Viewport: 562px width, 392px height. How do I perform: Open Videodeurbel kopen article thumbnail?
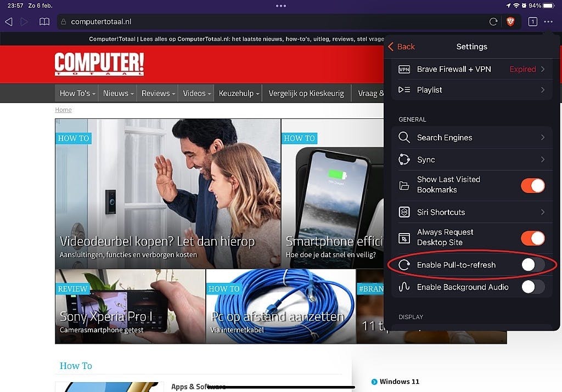point(168,194)
